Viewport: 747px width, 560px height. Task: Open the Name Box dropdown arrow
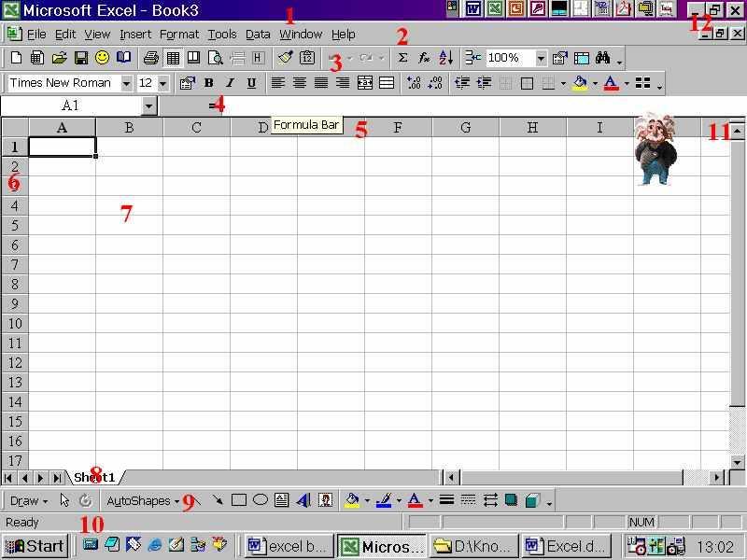tap(148, 106)
